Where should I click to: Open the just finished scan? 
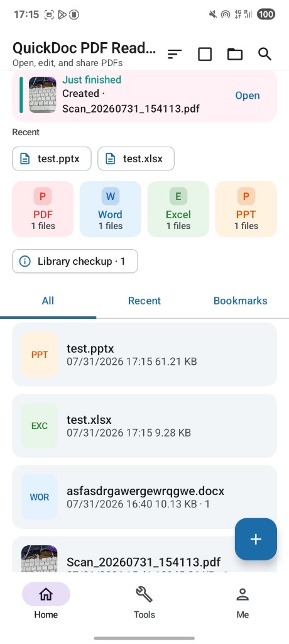coord(247,96)
